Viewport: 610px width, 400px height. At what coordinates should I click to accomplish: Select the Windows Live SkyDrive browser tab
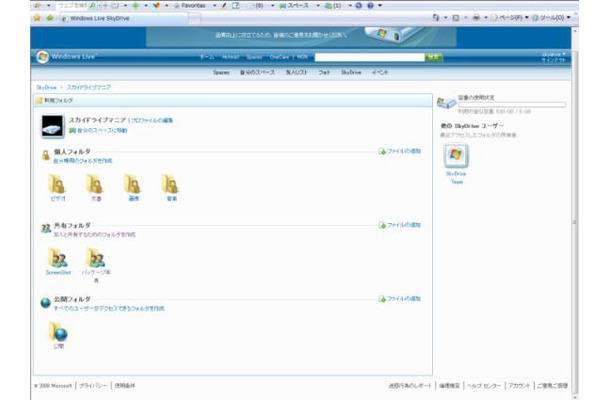pos(124,18)
